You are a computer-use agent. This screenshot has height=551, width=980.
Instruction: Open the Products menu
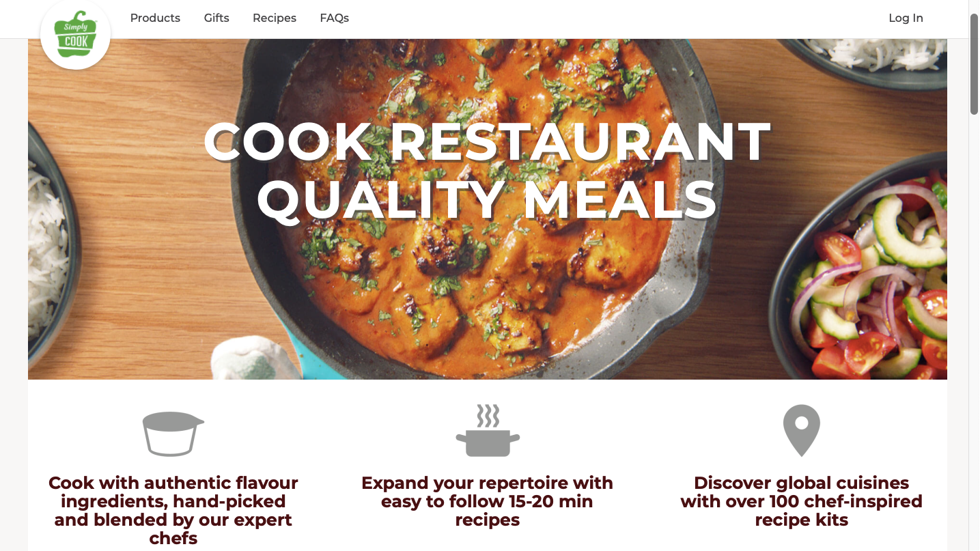(155, 18)
